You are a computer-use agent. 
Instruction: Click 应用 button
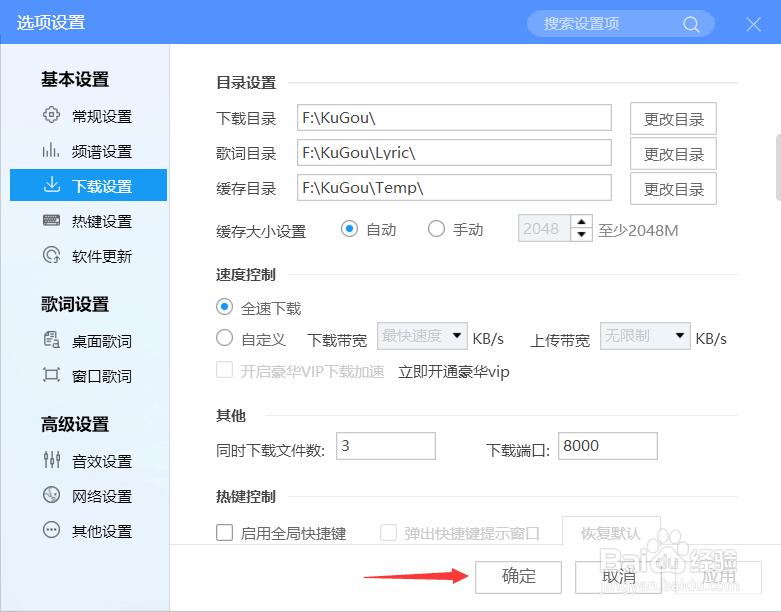(718, 577)
